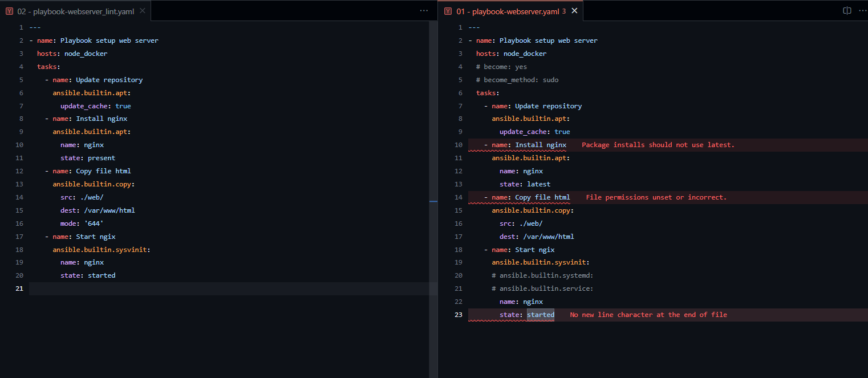Click the '---' document start in the lint file
This screenshot has width=868, height=378.
point(35,27)
